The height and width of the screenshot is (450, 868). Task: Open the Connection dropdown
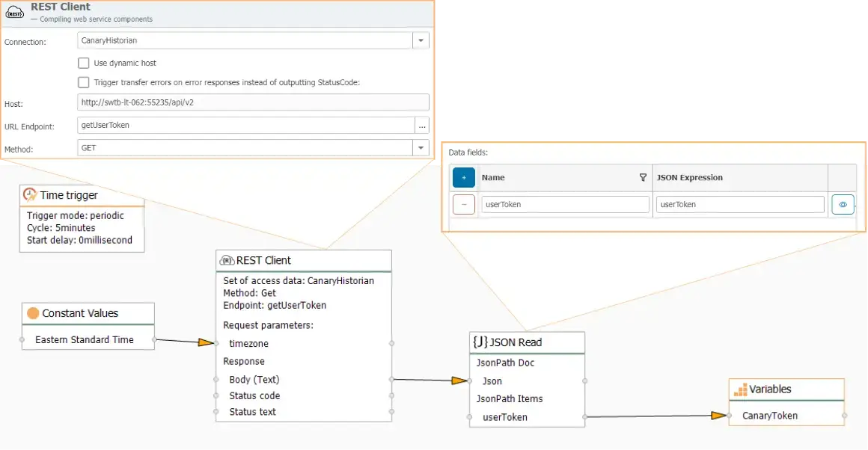(420, 40)
